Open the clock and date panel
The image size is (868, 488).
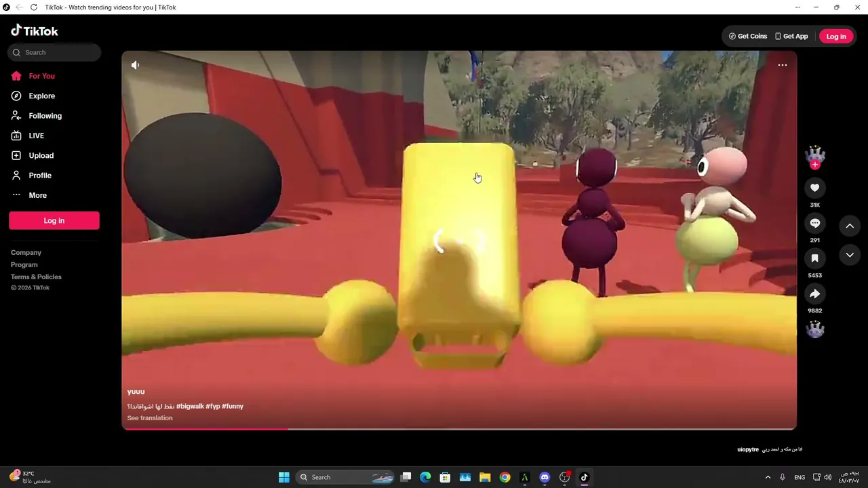849,477
